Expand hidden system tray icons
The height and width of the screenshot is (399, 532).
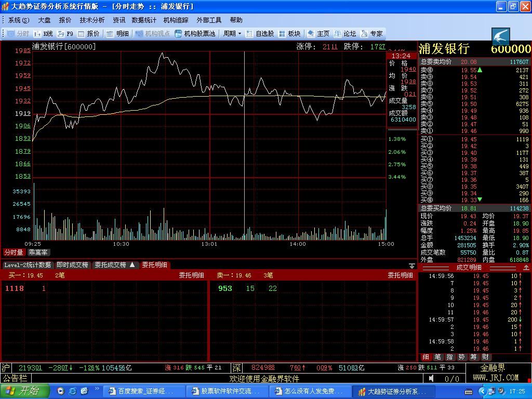click(483, 392)
